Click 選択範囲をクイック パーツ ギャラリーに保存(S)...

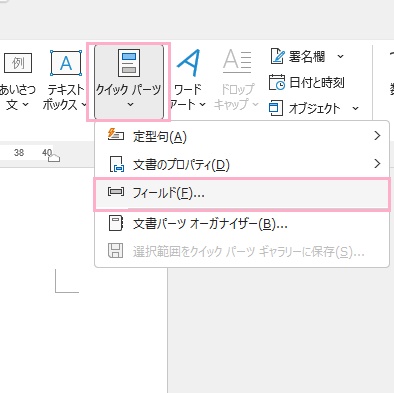click(242, 251)
